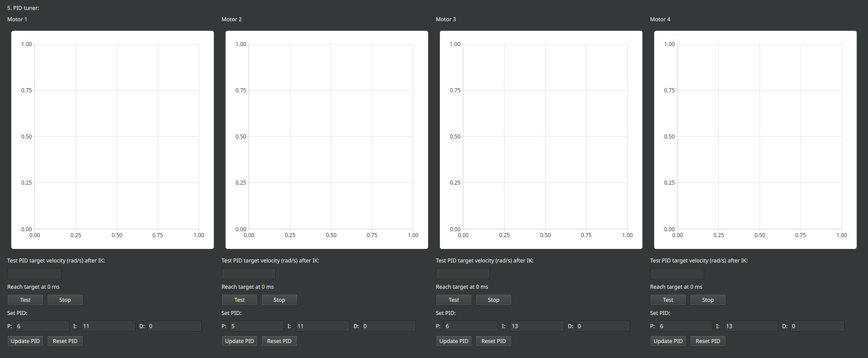Image resolution: width=868 pixels, height=358 pixels.
Task: Update PID for Motor 1
Action: pos(25,341)
